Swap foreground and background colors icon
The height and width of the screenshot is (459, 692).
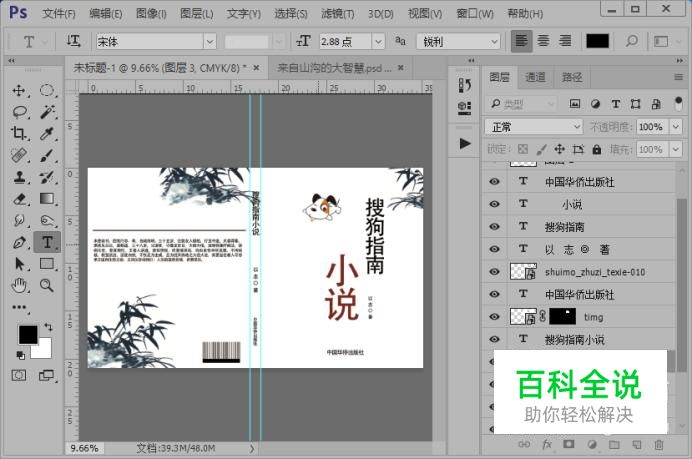[48, 327]
